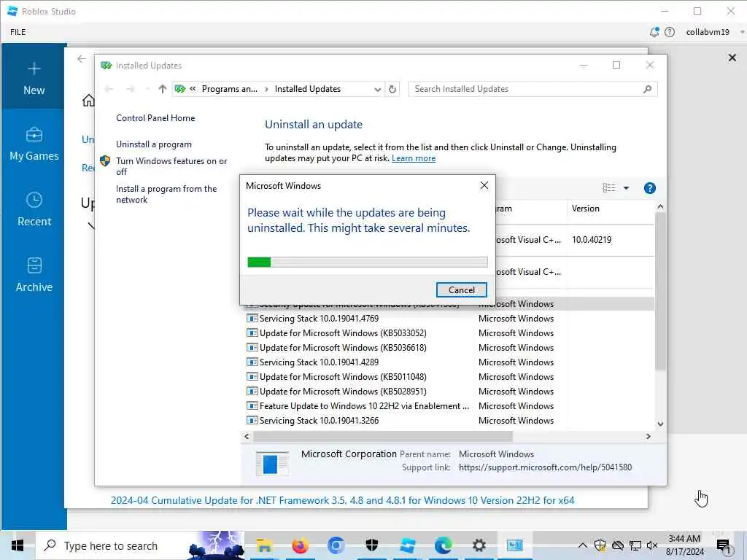Click the Learn more link
Image resolution: width=747 pixels, height=560 pixels.
tap(414, 158)
